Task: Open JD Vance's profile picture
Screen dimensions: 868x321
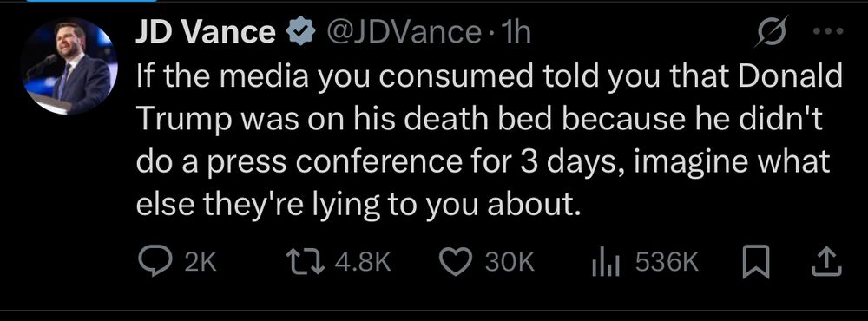Action: [68, 67]
